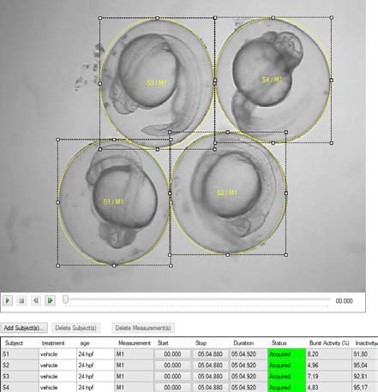This screenshot has width=378, height=392.
Task: Click the stop playback icon
Action: [22, 301]
